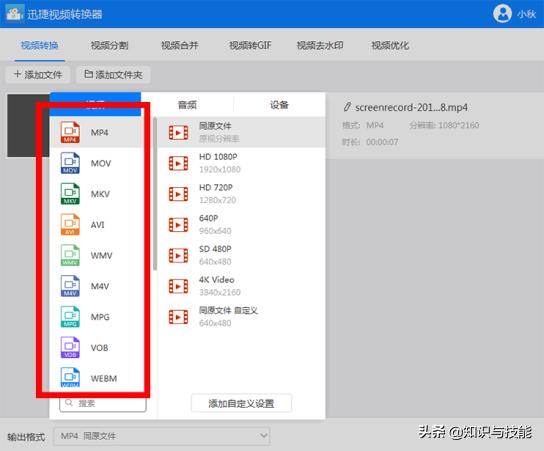Select the MPG format icon

tap(70, 317)
